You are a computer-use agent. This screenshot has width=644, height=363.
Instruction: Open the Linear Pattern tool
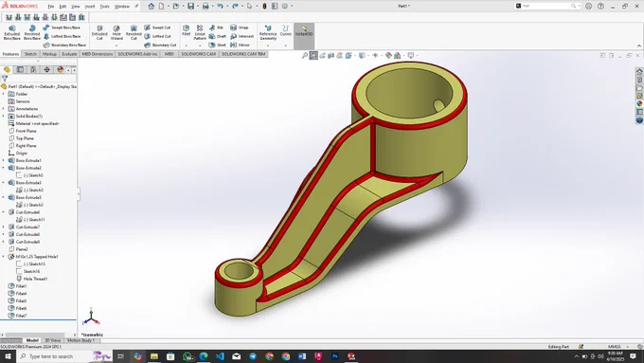(x=200, y=32)
